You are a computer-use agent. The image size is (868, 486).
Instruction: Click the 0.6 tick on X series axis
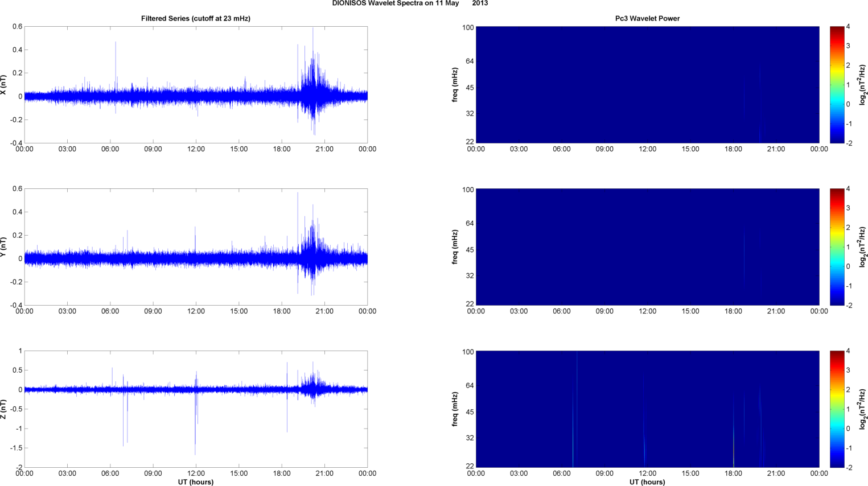tap(17, 27)
